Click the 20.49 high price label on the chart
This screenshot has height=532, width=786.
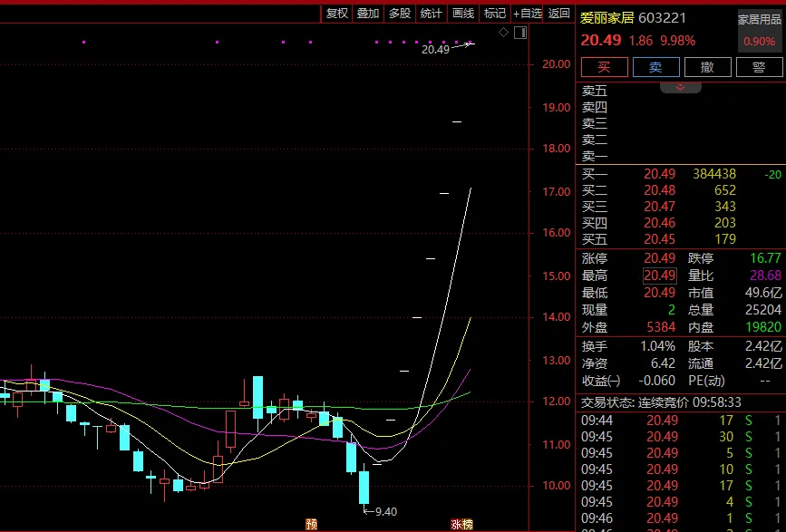pos(435,49)
